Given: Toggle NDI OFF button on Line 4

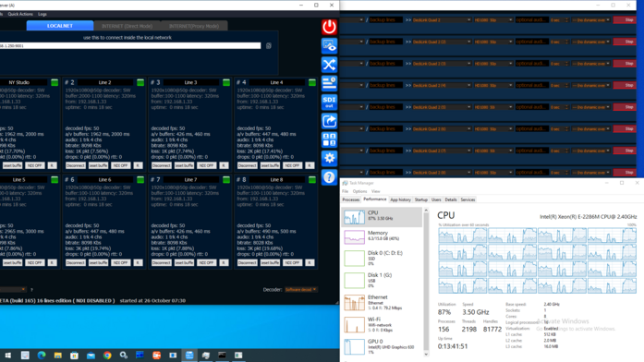Looking at the screenshot, I should pos(292,165).
